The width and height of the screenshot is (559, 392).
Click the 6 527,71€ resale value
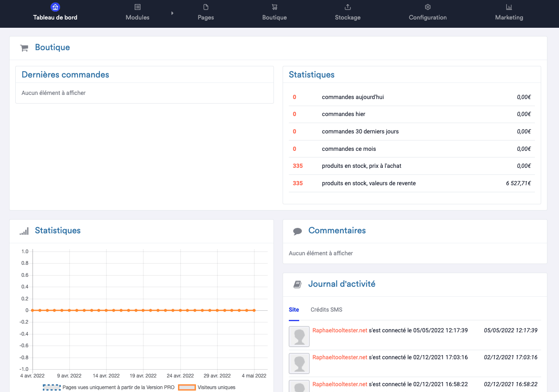(518, 183)
